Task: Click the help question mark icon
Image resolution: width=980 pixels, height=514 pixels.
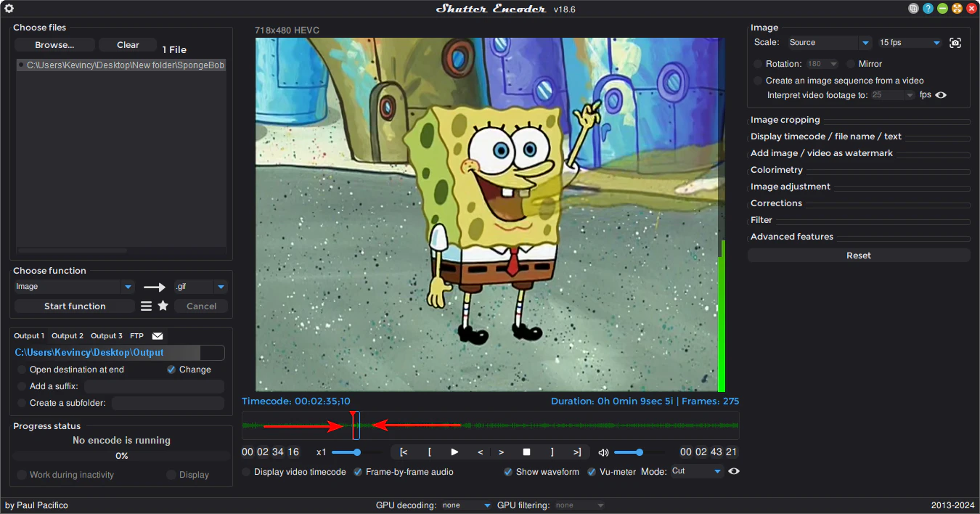Action: coord(928,9)
